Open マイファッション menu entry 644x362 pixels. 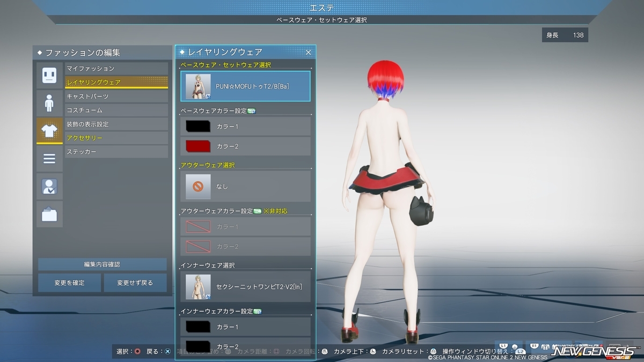tap(116, 69)
